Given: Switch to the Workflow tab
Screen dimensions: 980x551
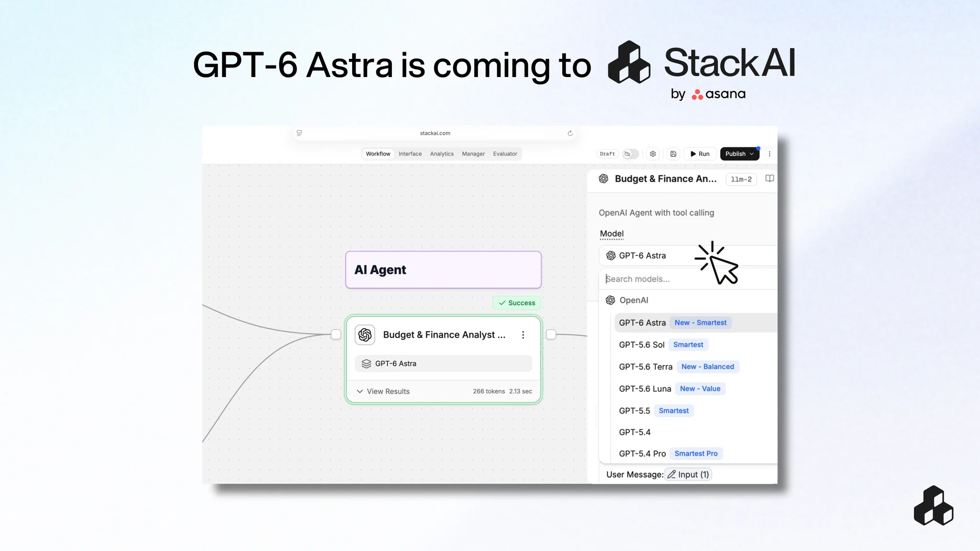Looking at the screenshot, I should coord(378,154).
